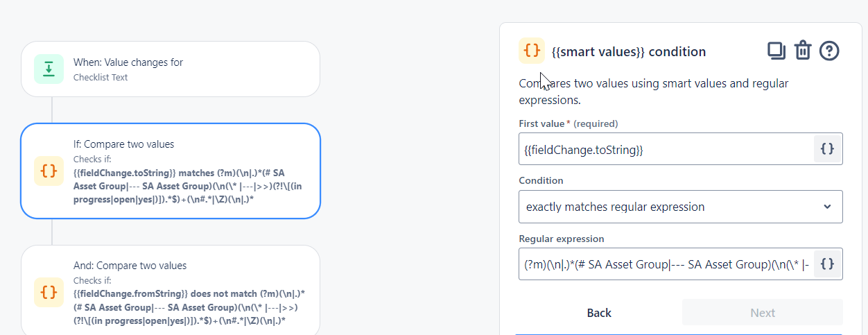Delete the condition with trash icon
This screenshot has width=868, height=335.
(802, 51)
